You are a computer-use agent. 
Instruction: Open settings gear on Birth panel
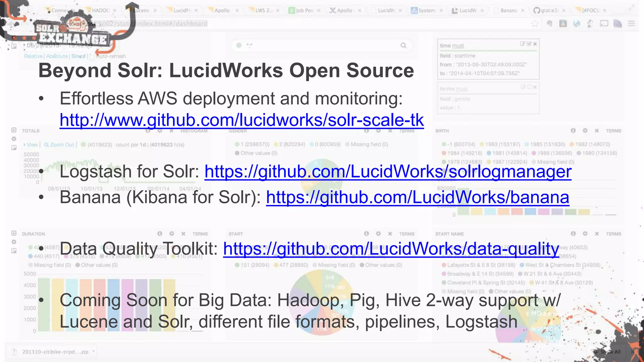tap(585, 130)
